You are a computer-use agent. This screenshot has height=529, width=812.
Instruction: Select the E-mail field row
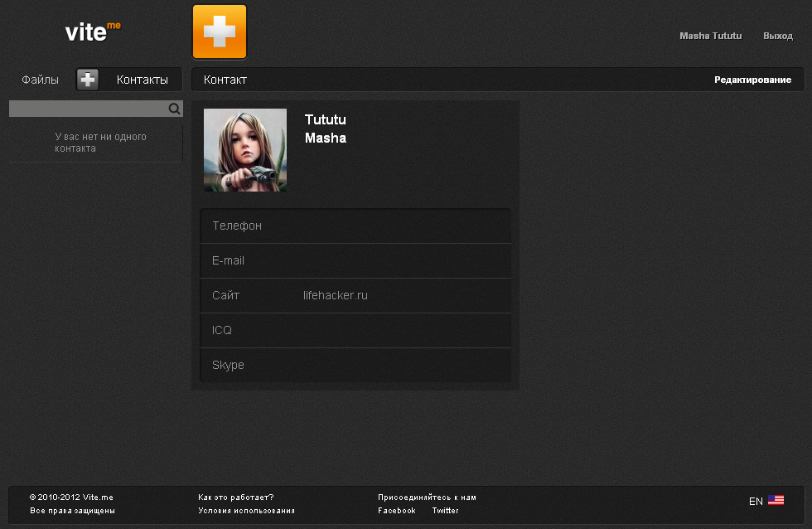(355, 261)
